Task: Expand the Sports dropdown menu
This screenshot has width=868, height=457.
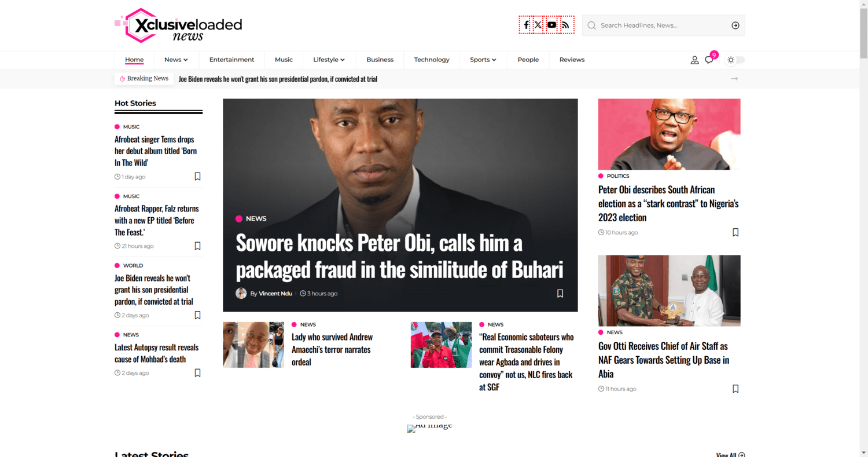Action: coord(483,60)
